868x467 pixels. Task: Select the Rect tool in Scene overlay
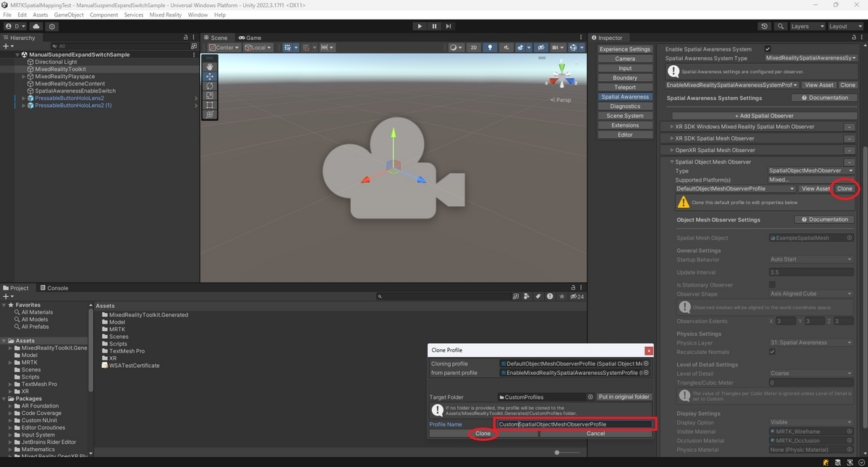coord(210,104)
